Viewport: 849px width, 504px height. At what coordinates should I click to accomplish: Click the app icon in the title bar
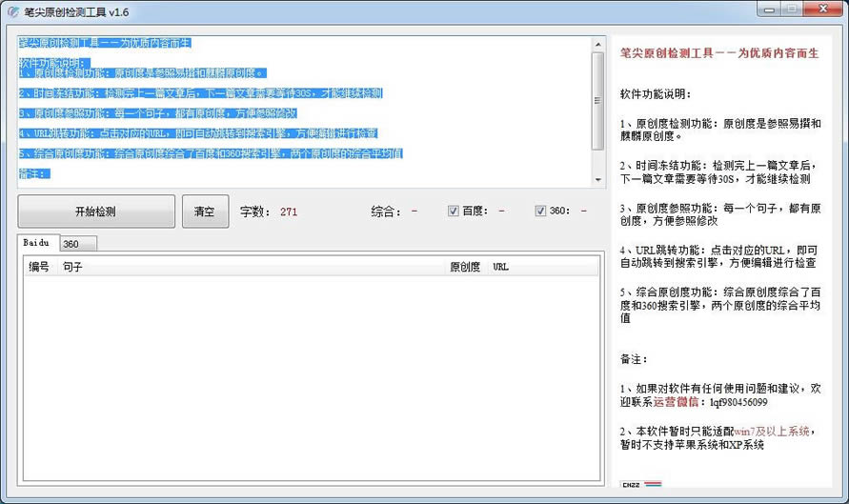tap(12, 11)
